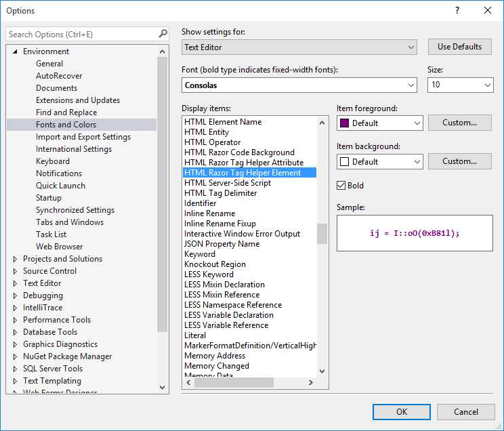Expand the Source Control node

15,271
